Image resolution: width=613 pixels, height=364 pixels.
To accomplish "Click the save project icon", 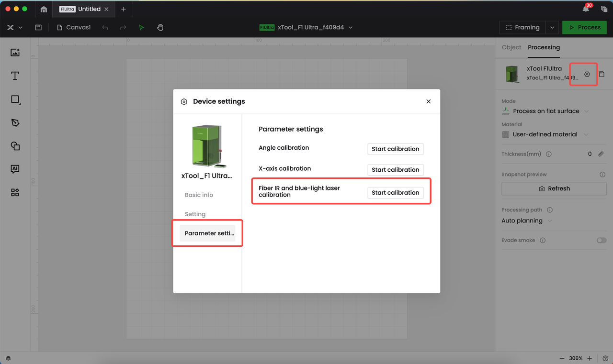I will pos(38,27).
